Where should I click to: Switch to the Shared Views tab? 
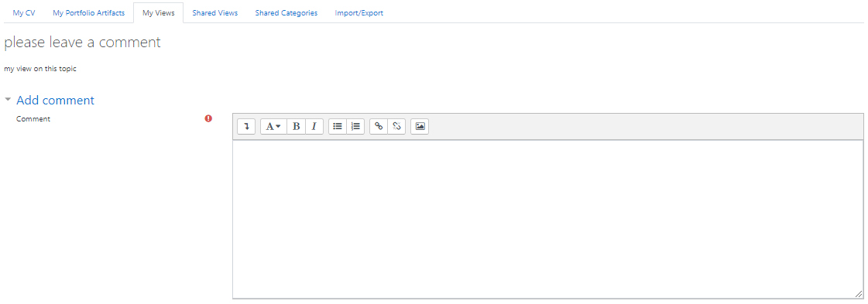pos(214,12)
